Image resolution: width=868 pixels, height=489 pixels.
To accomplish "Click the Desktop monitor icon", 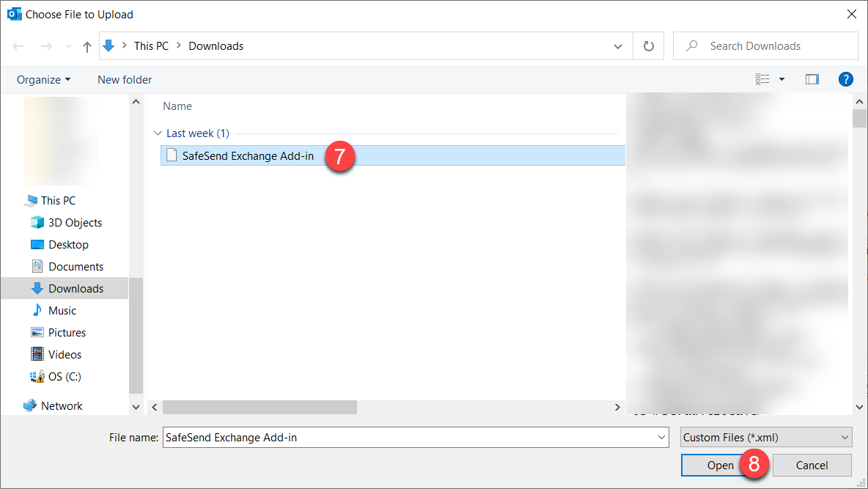I will (x=37, y=245).
